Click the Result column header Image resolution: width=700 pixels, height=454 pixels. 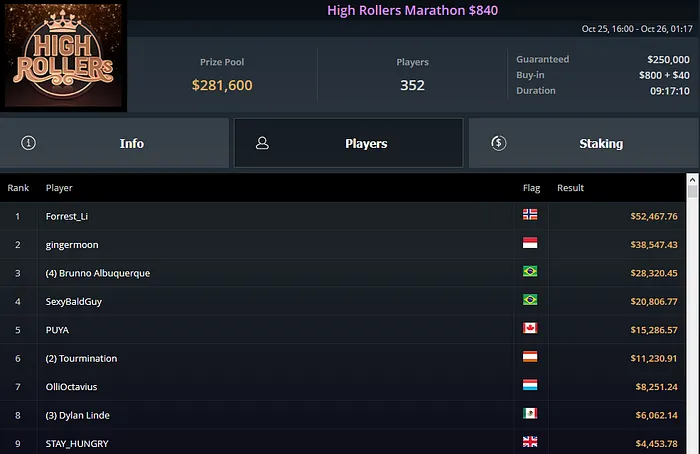click(570, 188)
